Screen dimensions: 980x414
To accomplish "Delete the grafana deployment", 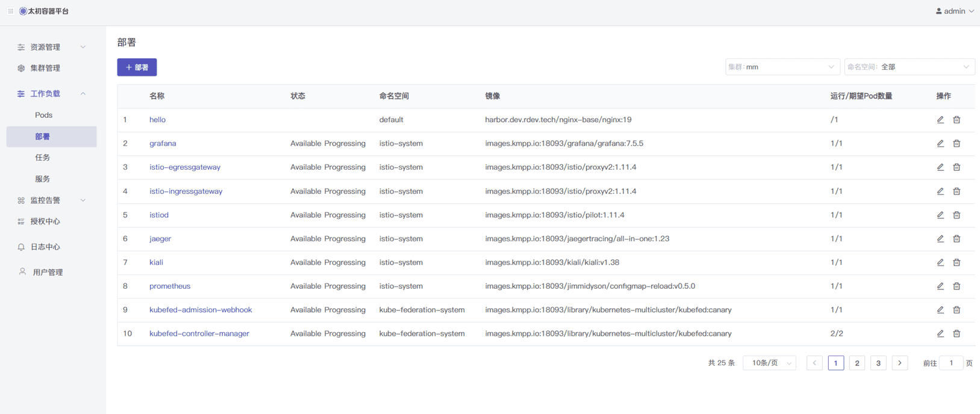I will tap(957, 143).
